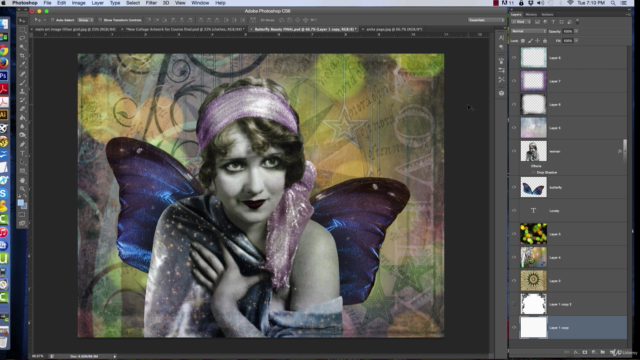
Task: Select the Move tool in toolbox
Action: tap(22, 20)
